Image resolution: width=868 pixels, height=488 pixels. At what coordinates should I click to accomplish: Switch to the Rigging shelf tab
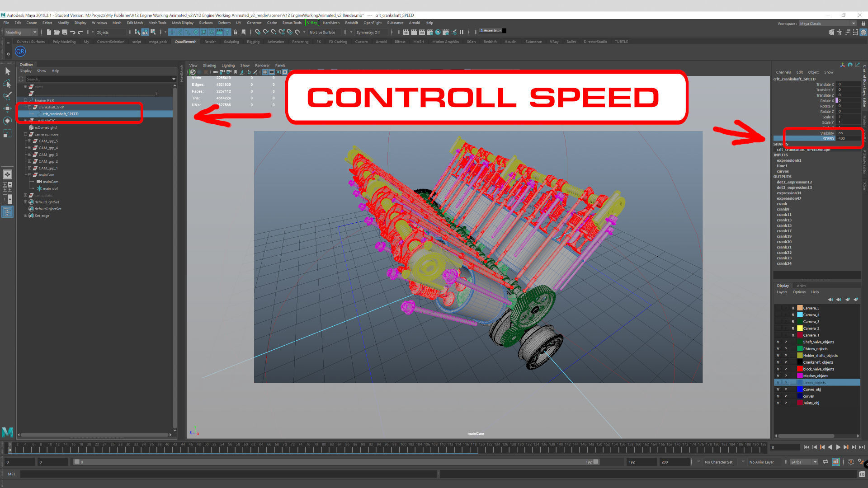(x=253, y=42)
